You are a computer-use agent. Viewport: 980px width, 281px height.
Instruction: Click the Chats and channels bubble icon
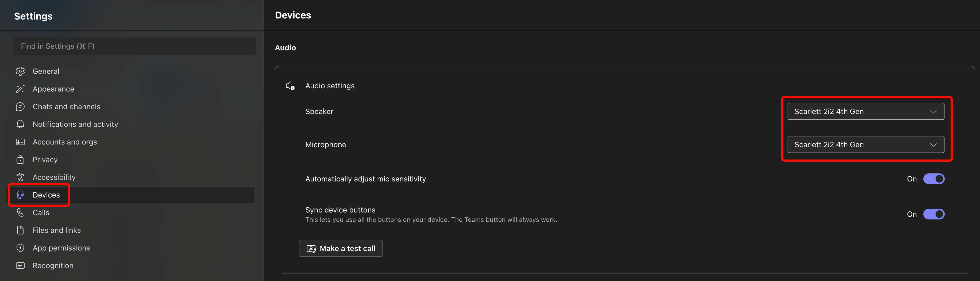(x=20, y=107)
